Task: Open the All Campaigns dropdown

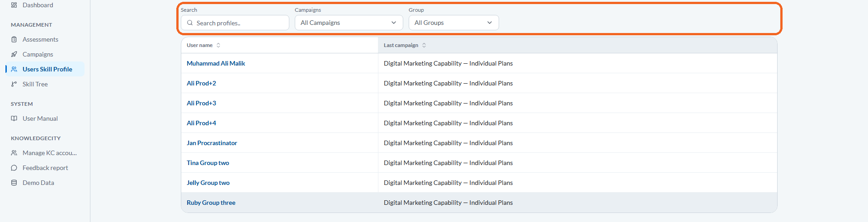Action: pos(349,23)
